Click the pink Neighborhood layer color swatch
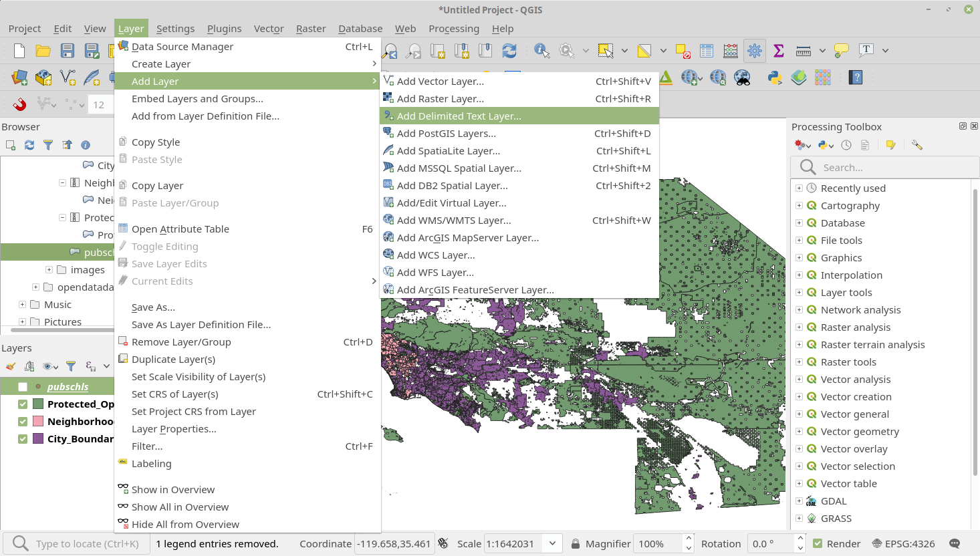980x556 pixels. click(x=38, y=421)
